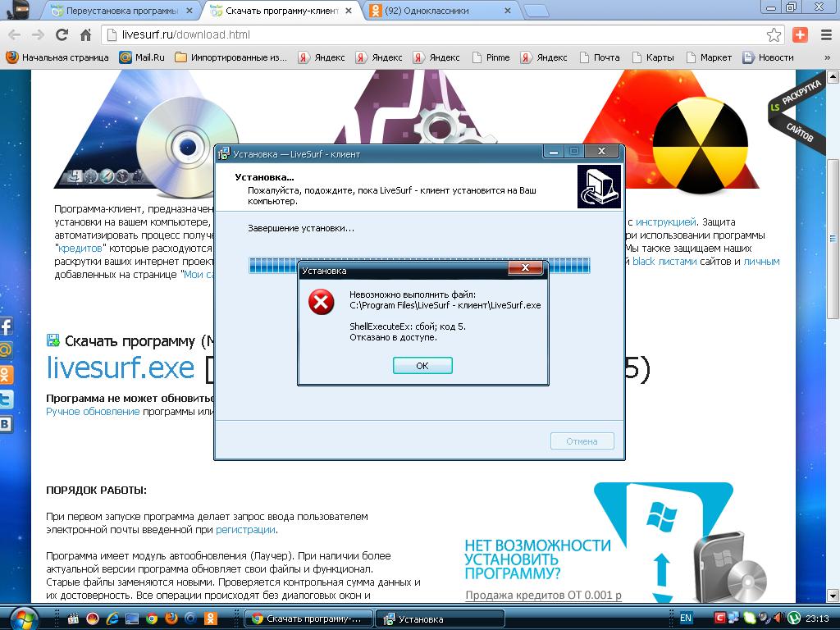Switch to Переустановка программы tab

(x=121, y=11)
